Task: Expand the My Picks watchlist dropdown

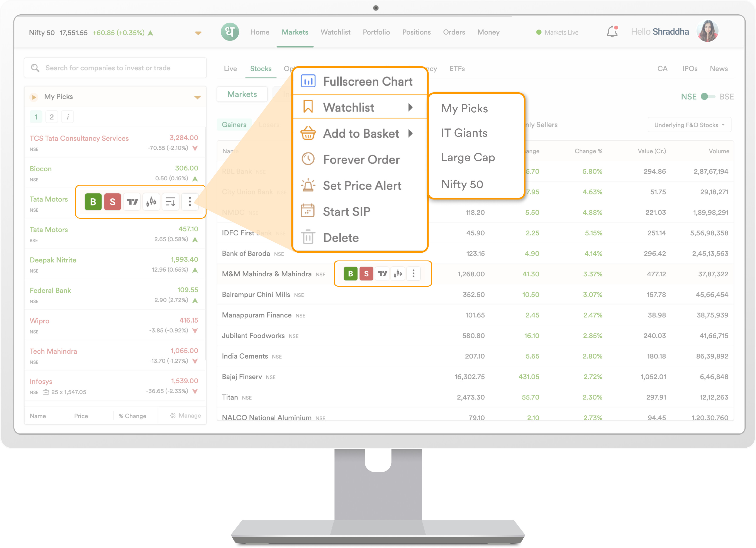Action: [x=197, y=97]
